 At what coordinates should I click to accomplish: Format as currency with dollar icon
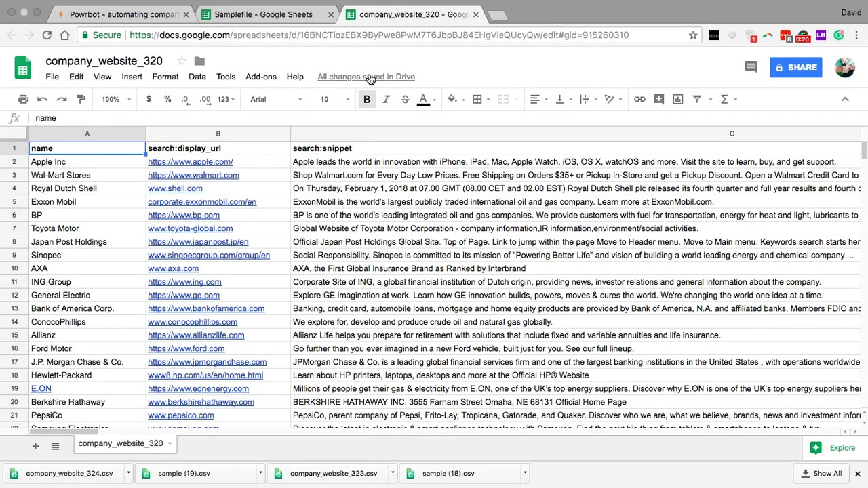pyautogui.click(x=149, y=99)
